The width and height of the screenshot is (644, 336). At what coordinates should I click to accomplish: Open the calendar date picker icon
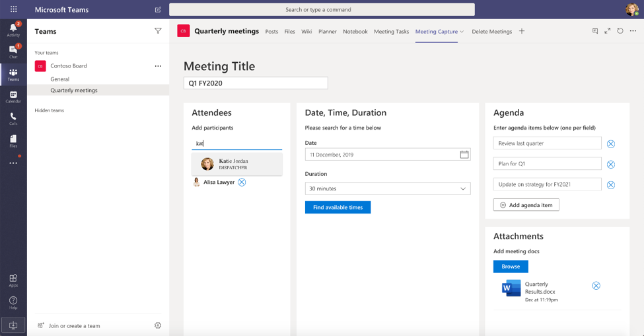[x=464, y=155]
